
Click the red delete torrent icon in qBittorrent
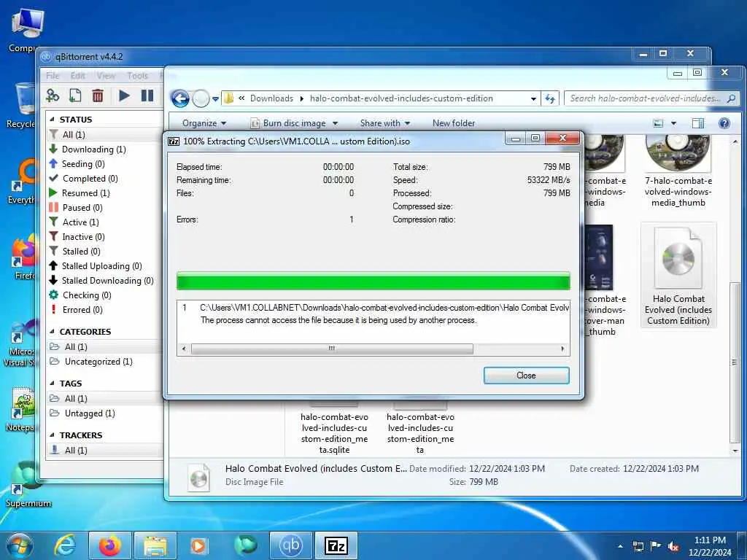(98, 96)
